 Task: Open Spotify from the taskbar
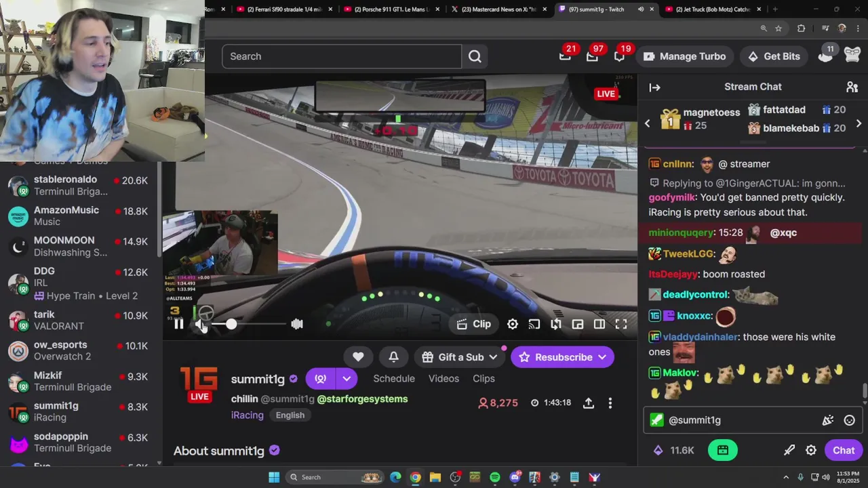(495, 477)
